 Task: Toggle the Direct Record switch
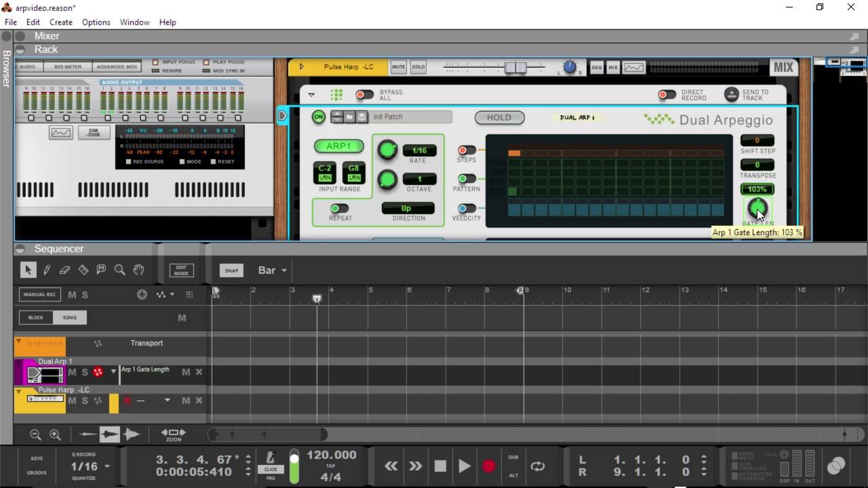[x=667, y=95]
